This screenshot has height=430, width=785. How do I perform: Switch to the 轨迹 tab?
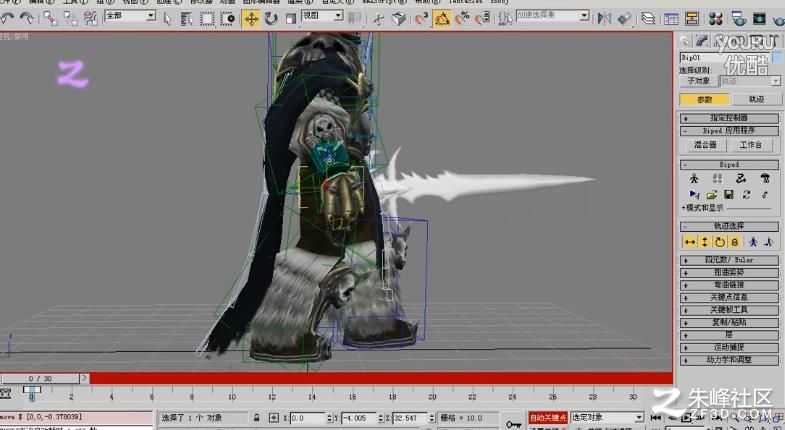coord(756,100)
